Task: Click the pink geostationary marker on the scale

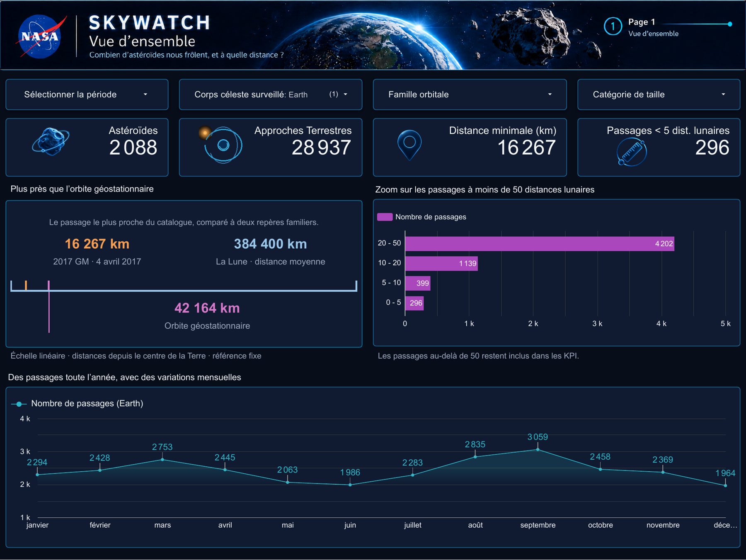Action: point(49,306)
